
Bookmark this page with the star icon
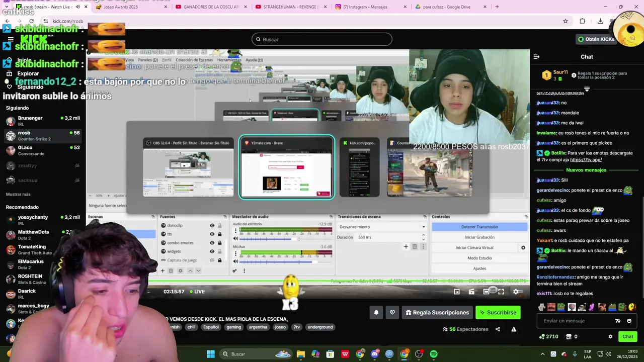[566, 21]
